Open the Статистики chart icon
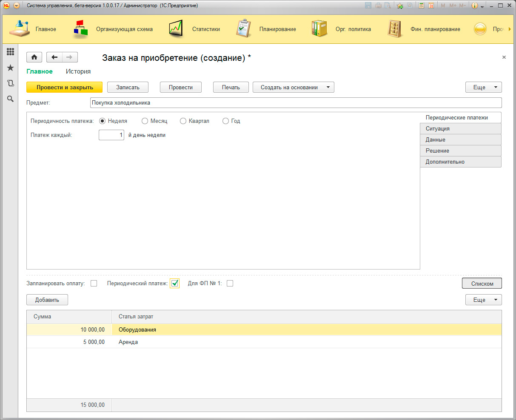Viewport: 516px width, 420px height. [176, 29]
